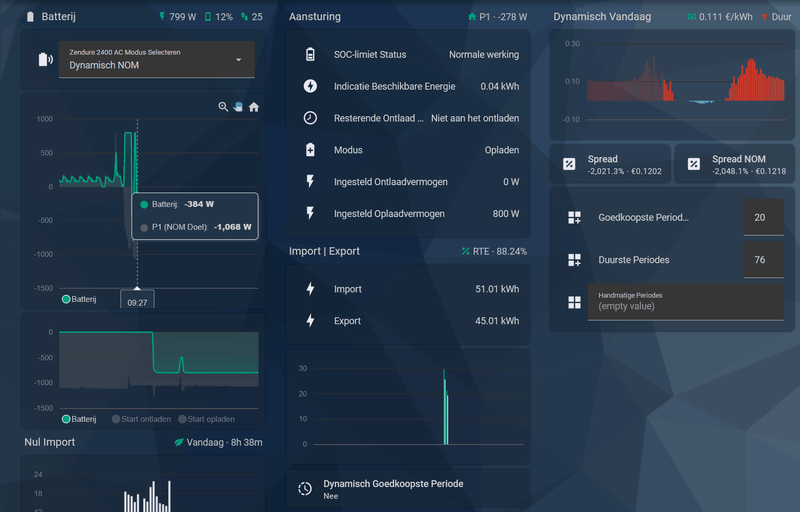Toggle Start opladen series in legend

point(207,419)
